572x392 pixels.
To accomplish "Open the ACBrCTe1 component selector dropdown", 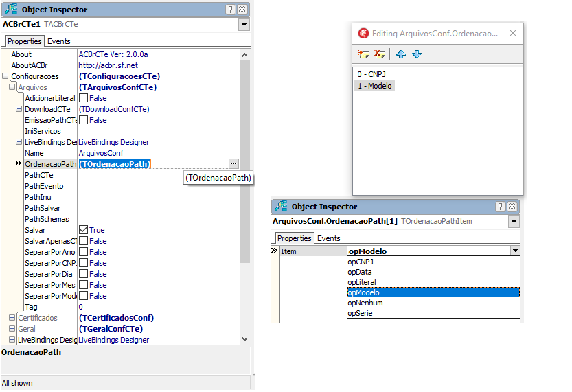I will (x=244, y=25).
